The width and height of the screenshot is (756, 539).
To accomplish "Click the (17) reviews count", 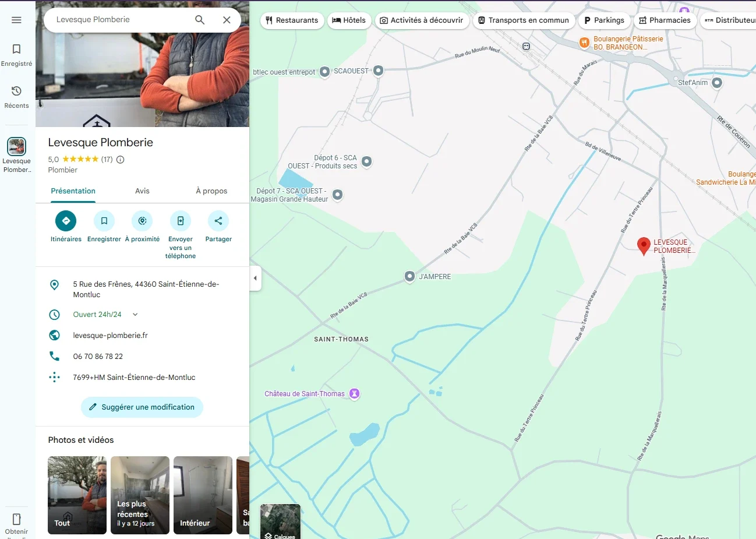I will point(107,160).
